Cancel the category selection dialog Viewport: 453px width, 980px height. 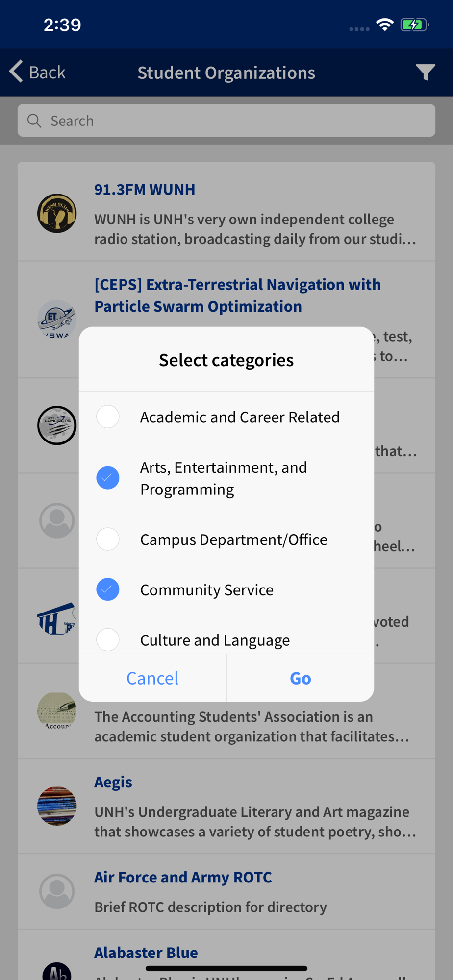(152, 678)
